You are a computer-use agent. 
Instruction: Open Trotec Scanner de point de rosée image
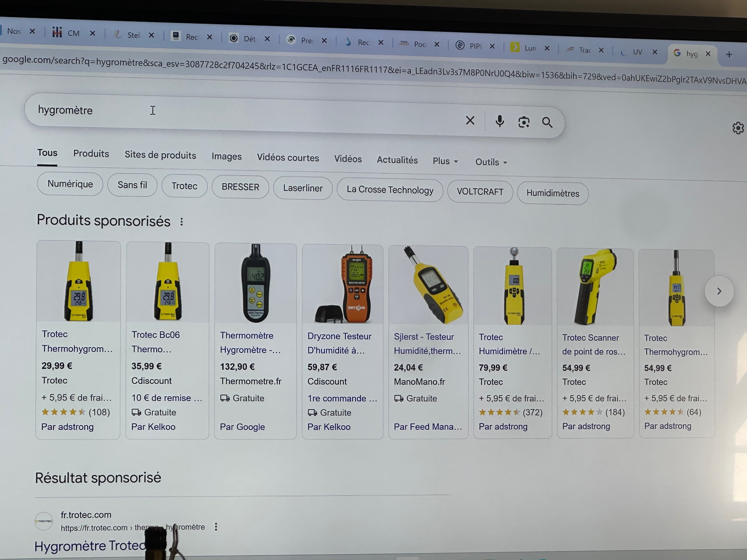pos(595,287)
